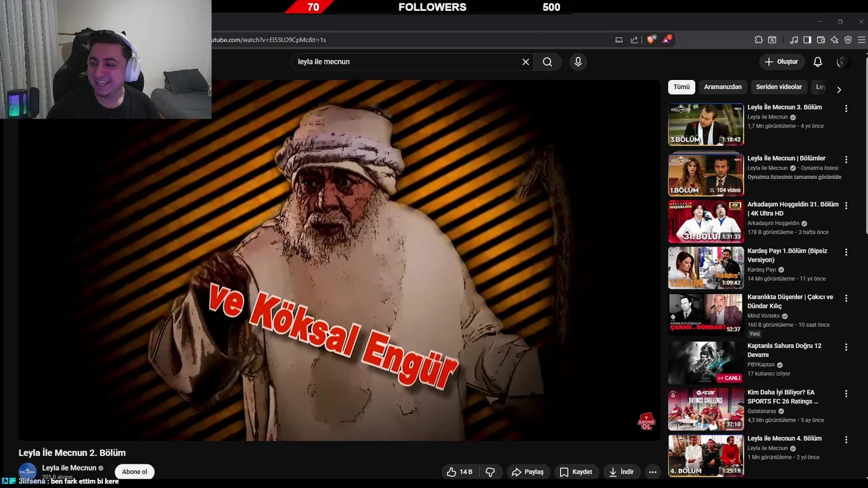Screen dimensions: 868x488
Task: Open options for Leyla İle Mecnun | Bölümler
Action: 846,159
